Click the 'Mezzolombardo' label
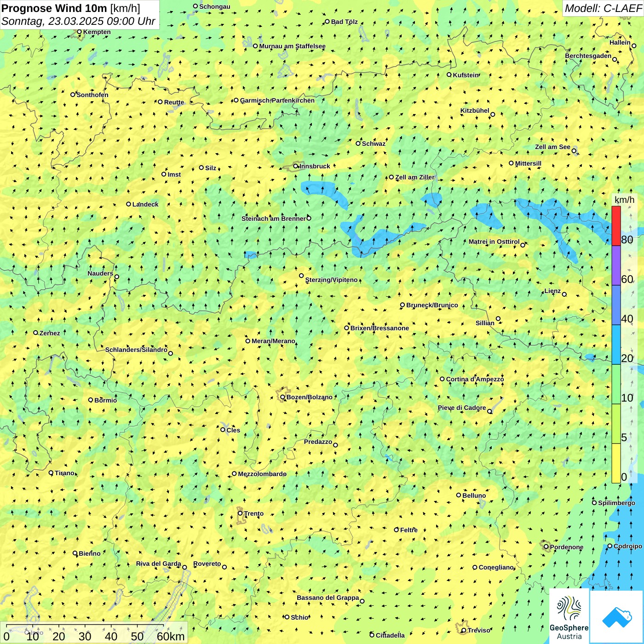 pos(262,474)
